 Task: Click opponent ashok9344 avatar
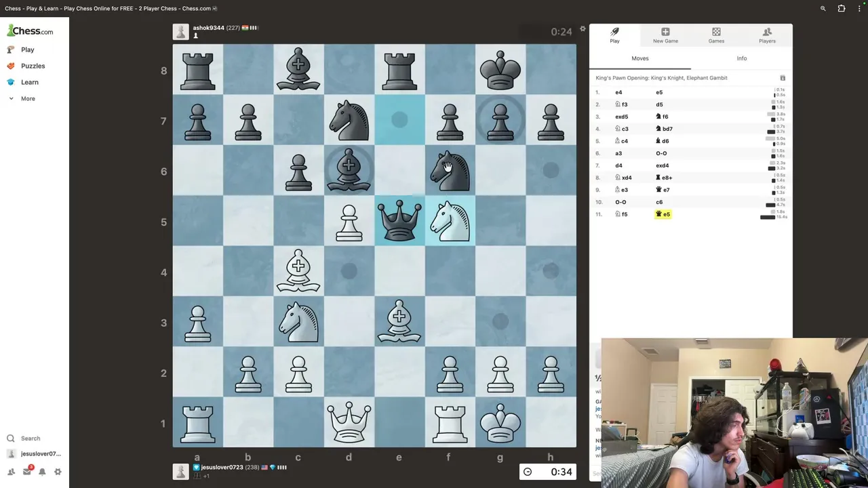pyautogui.click(x=180, y=32)
